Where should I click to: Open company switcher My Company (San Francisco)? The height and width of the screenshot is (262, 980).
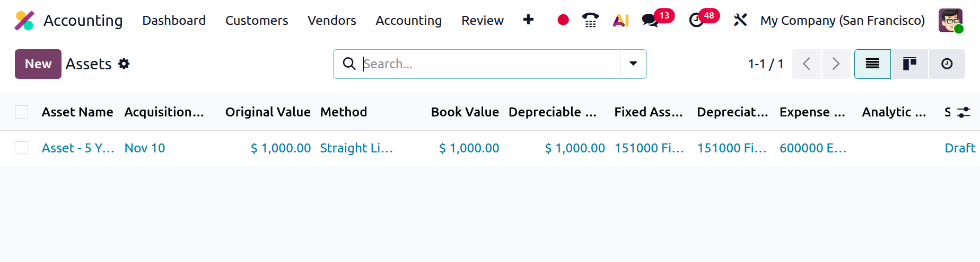[842, 21]
